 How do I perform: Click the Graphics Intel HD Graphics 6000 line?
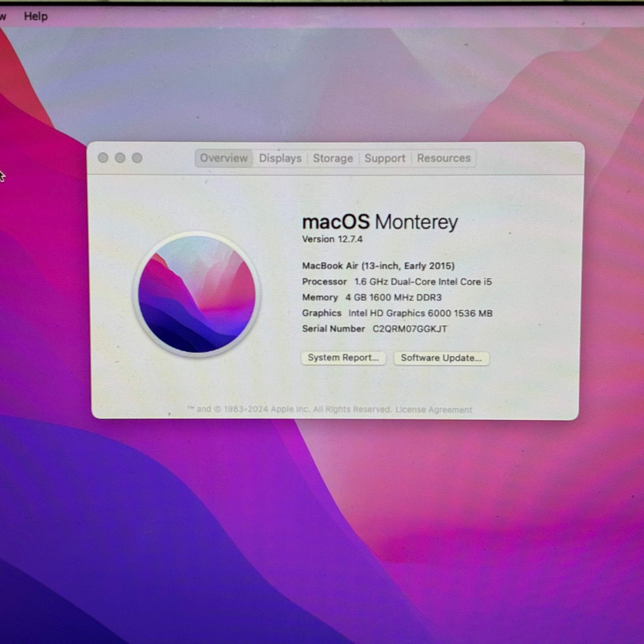[x=397, y=313]
